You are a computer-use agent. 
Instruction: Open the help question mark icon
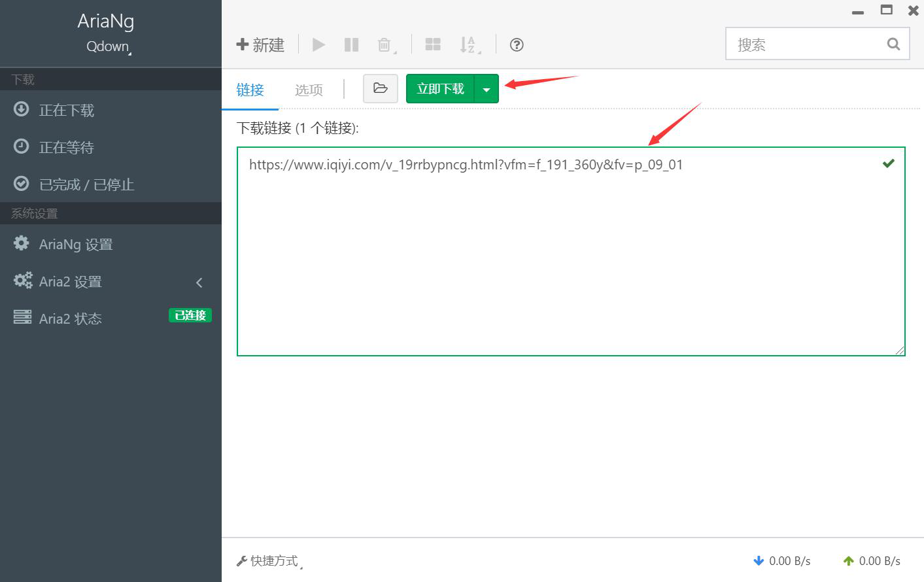point(516,44)
